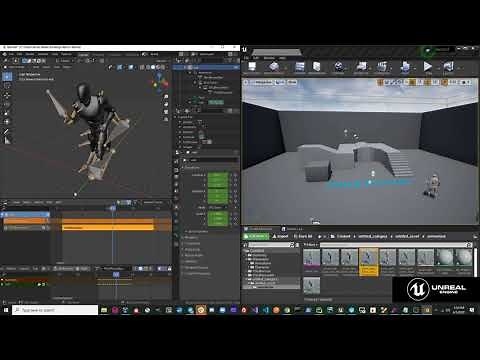This screenshot has height=360, width=480.
Task: Select Blender's Move tool
Action: pyautogui.click(x=7, y=95)
